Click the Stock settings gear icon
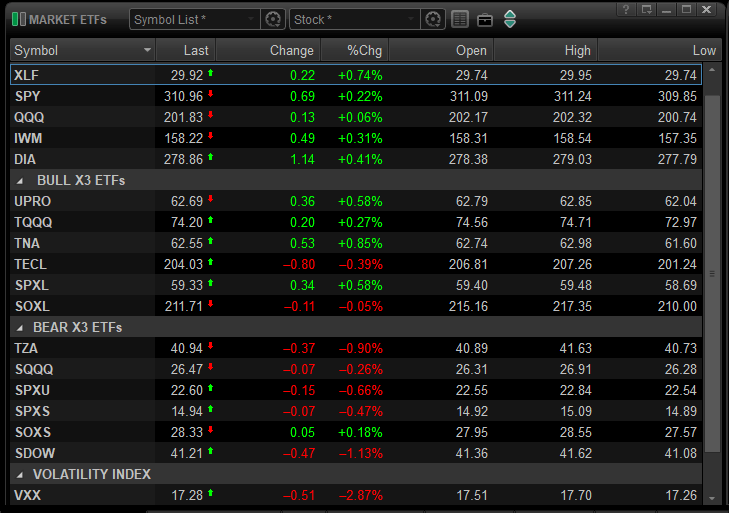This screenshot has width=729, height=513. click(433, 19)
